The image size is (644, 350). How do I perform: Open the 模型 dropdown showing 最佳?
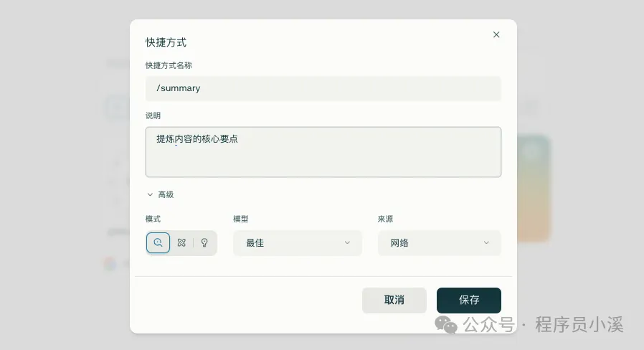(298, 243)
